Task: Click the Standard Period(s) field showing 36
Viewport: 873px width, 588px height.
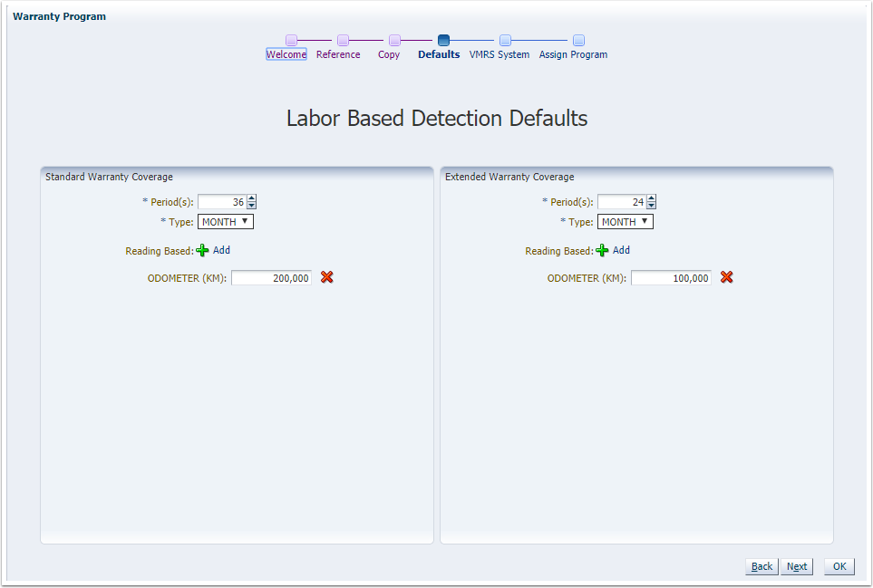Action: point(222,202)
